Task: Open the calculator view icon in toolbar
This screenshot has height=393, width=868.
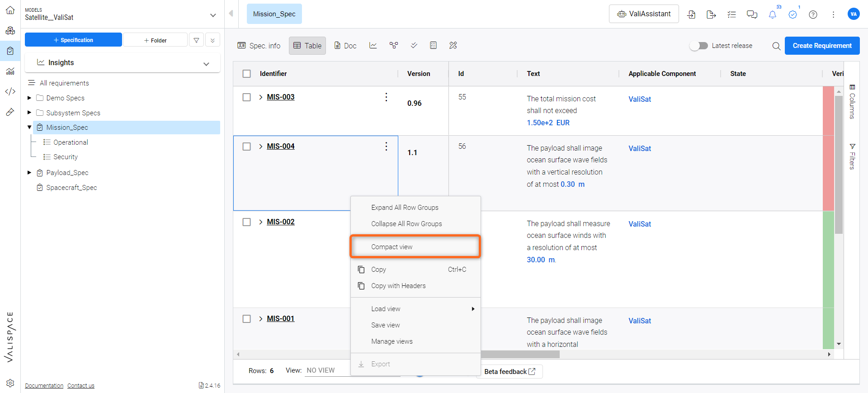Action: (x=433, y=45)
